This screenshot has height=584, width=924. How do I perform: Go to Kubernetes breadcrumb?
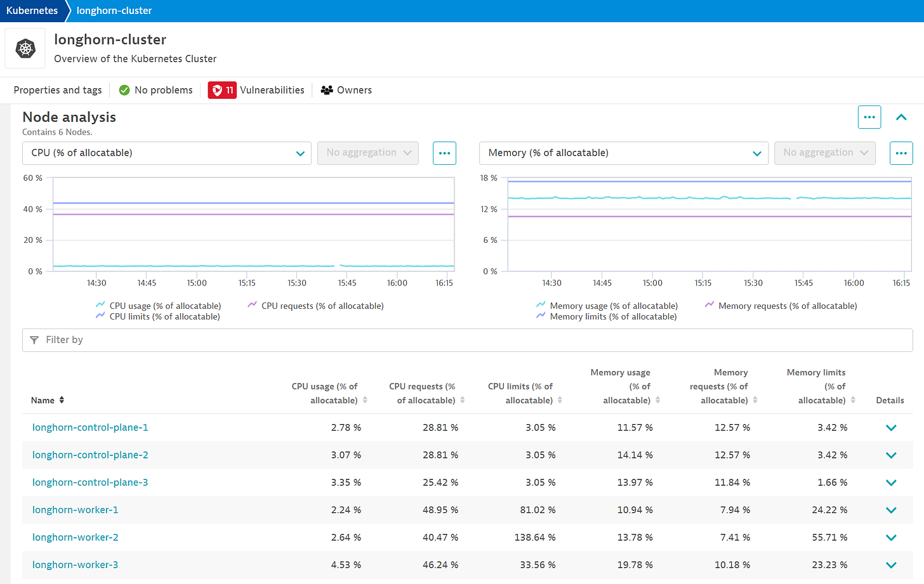click(32, 11)
